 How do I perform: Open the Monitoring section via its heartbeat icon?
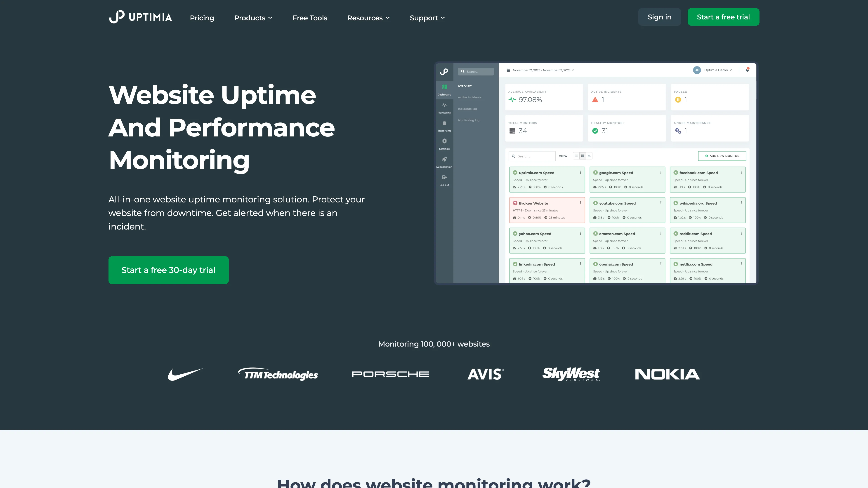(444, 105)
